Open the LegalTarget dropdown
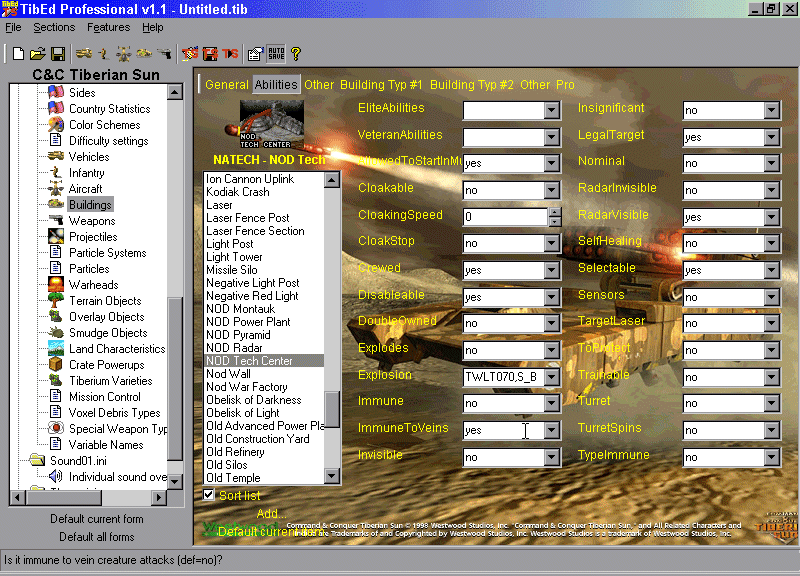The height and width of the screenshot is (576, 800). 771,137
